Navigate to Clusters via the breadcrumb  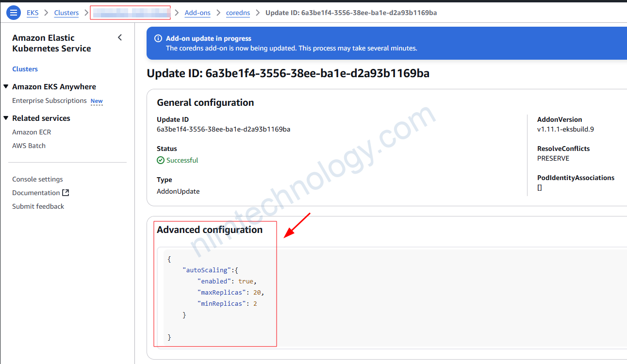[66, 13]
